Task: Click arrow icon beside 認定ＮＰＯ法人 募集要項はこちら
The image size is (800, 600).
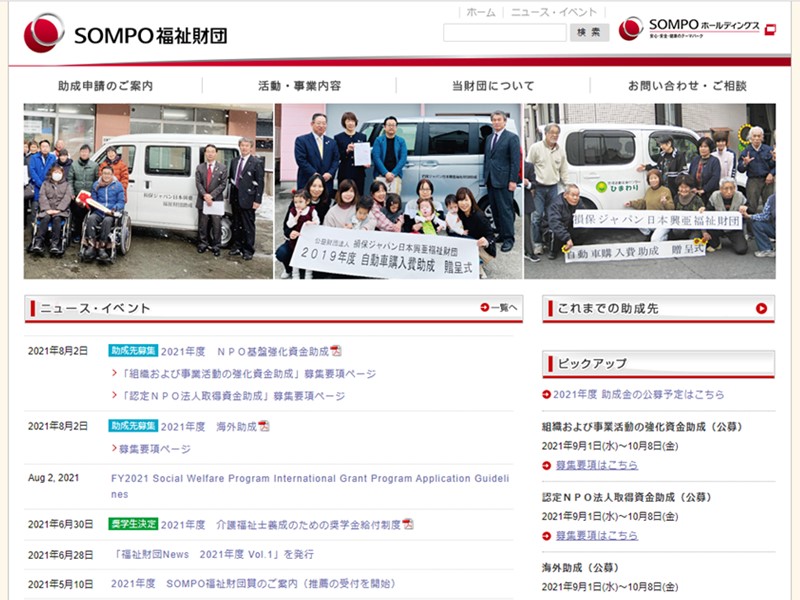Action: (x=546, y=536)
